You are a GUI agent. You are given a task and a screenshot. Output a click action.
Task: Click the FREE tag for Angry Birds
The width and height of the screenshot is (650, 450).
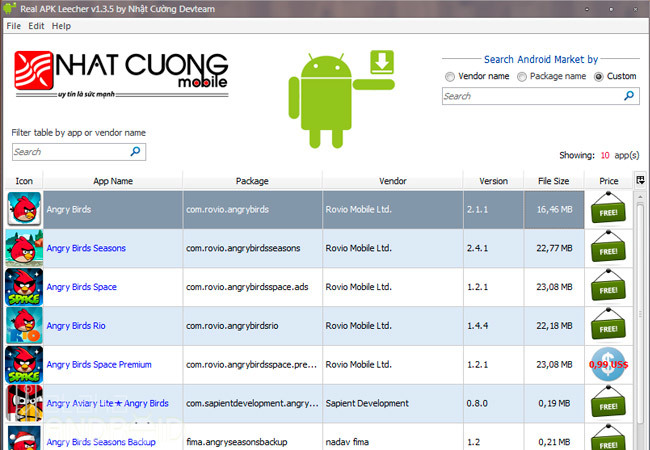tap(608, 208)
